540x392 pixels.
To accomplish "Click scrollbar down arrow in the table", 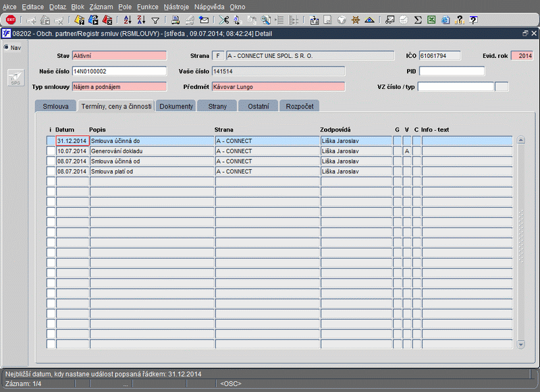I will coord(520,344).
